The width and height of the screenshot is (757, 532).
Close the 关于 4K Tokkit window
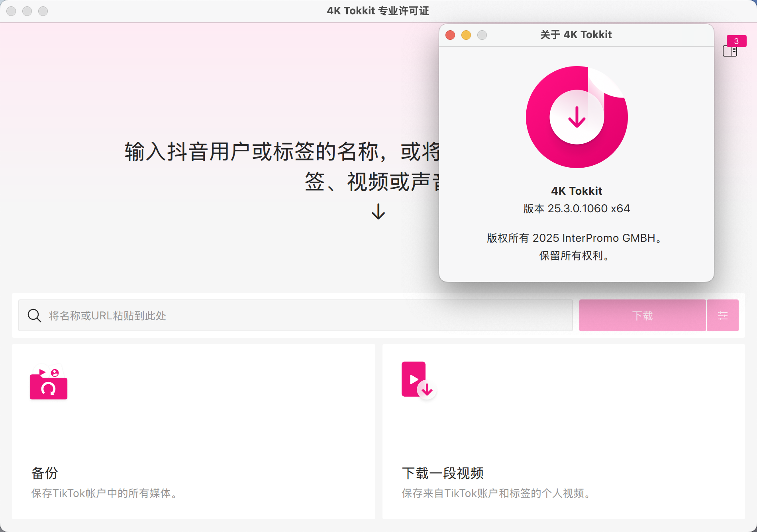[450, 35]
